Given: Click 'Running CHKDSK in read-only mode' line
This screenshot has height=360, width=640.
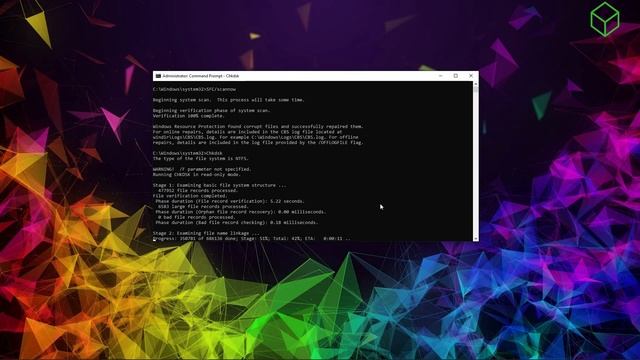Looking at the screenshot, I should [197, 174].
